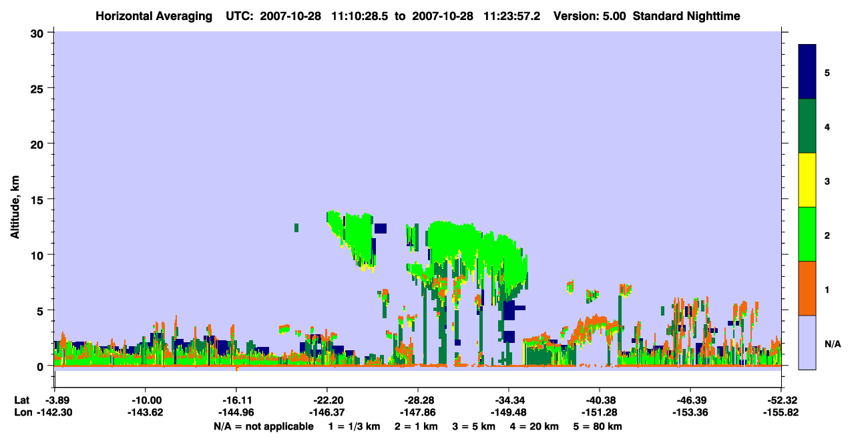The height and width of the screenshot is (445, 868).
Task: Click the lavender N/A colorbar segment
Action: (x=807, y=342)
